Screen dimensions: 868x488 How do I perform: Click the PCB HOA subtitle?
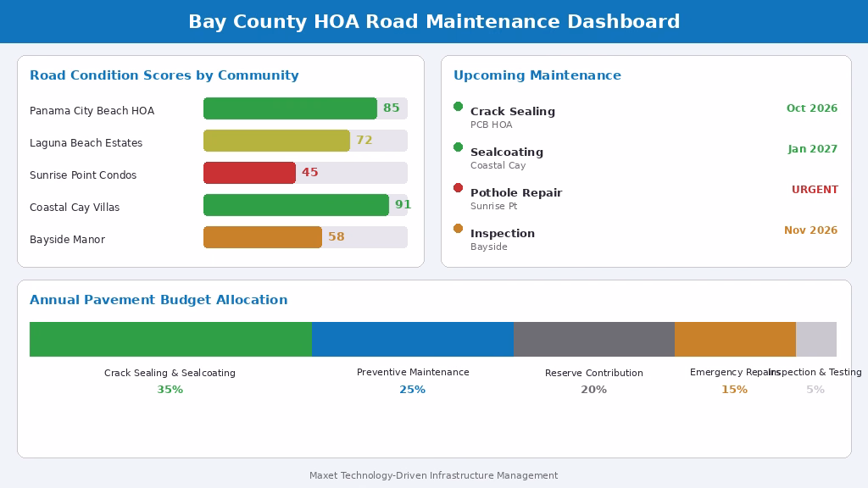coord(492,125)
